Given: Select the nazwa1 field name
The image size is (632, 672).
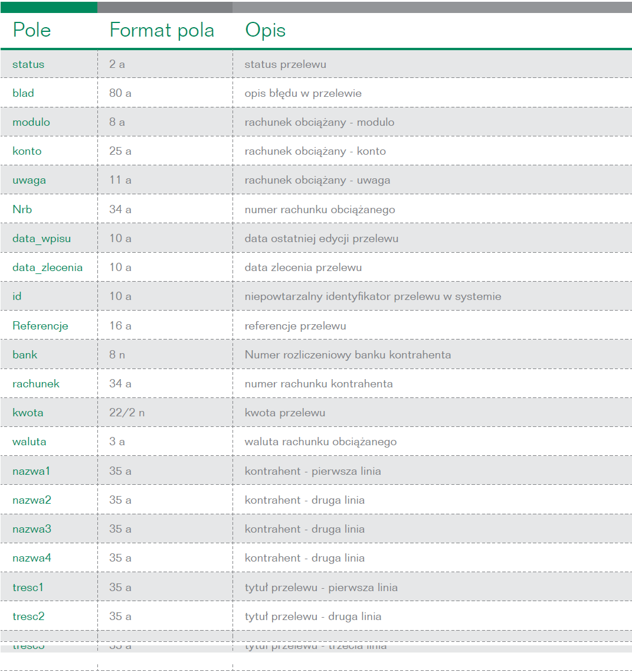Looking at the screenshot, I should [31, 471].
